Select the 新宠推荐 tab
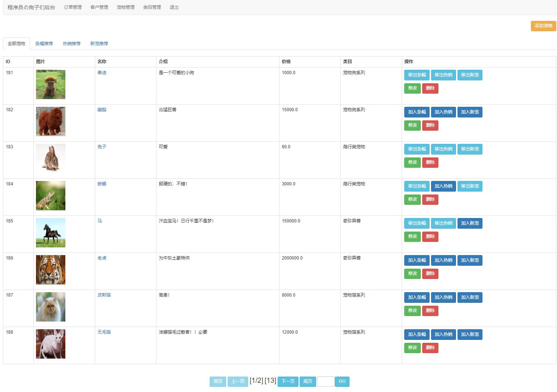This screenshot has height=392, width=557. (99, 44)
